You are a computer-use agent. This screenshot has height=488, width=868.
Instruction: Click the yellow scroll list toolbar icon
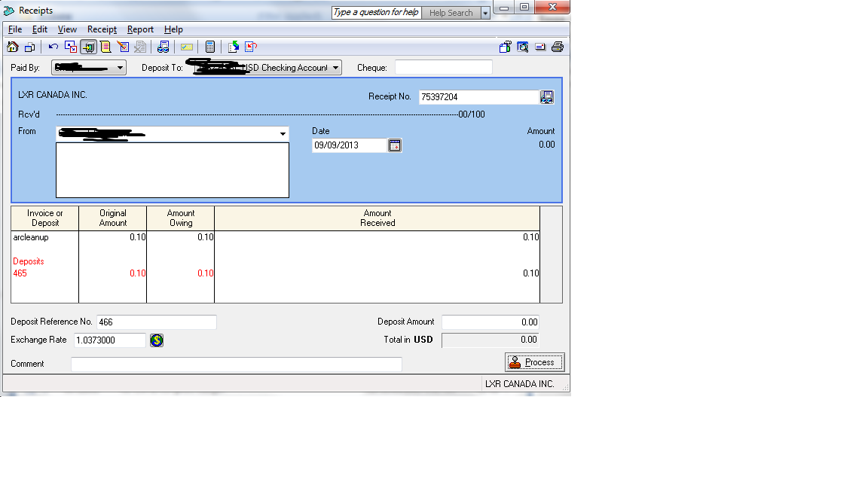point(105,47)
